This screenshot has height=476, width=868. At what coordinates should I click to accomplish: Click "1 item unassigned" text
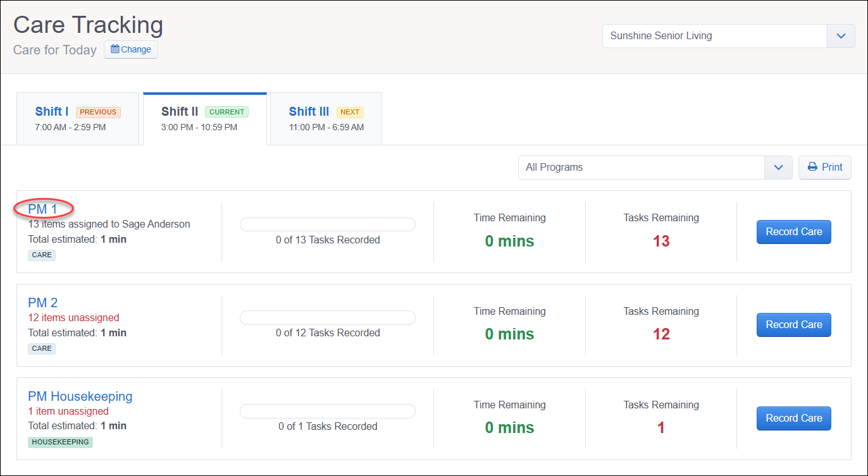click(68, 412)
